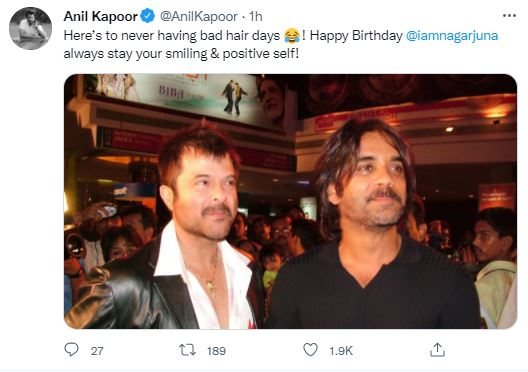The width and height of the screenshot is (528, 372).
Task: Click the 189 retweets count
Action: [x=216, y=351]
